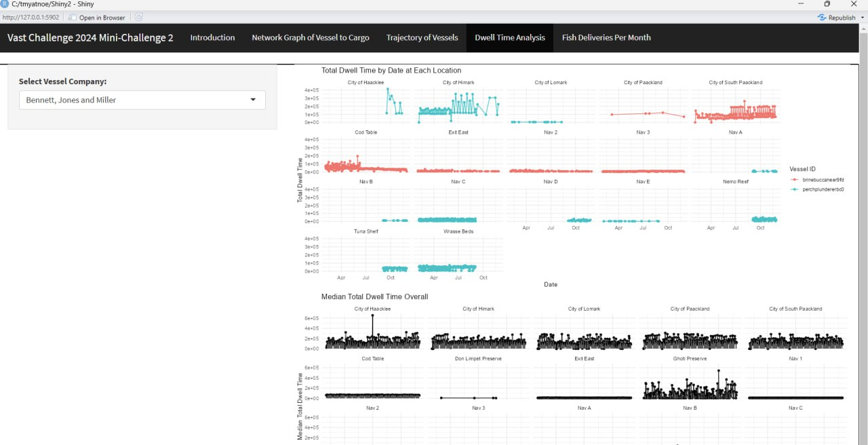868x445 pixels.
Task: Expand the Select Vessel Company dropdown
Action: [142, 100]
